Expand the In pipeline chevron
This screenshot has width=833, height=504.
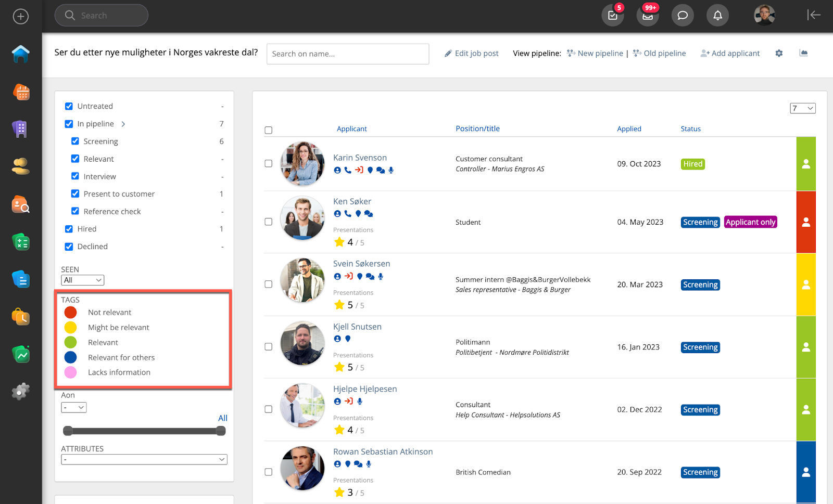(123, 124)
